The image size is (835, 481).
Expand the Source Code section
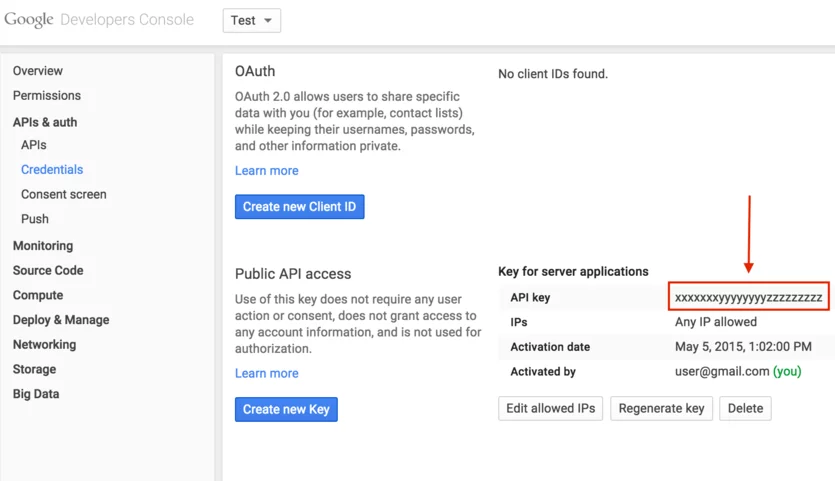click(48, 270)
